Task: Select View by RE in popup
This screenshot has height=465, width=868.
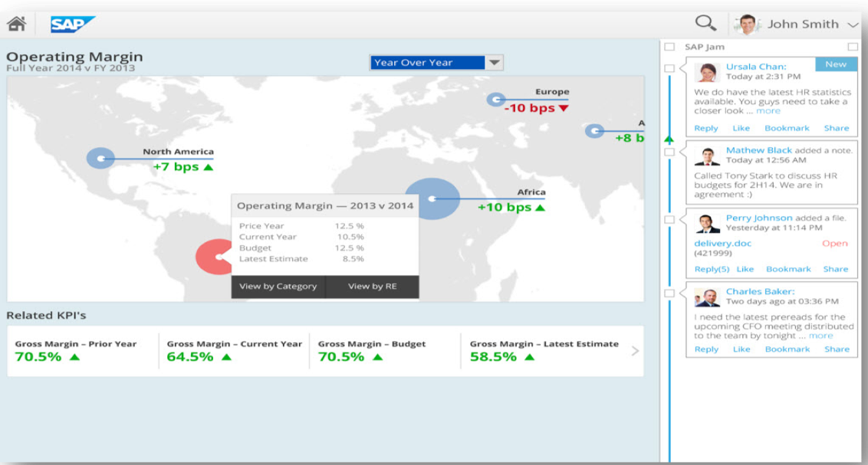Action: (x=373, y=287)
